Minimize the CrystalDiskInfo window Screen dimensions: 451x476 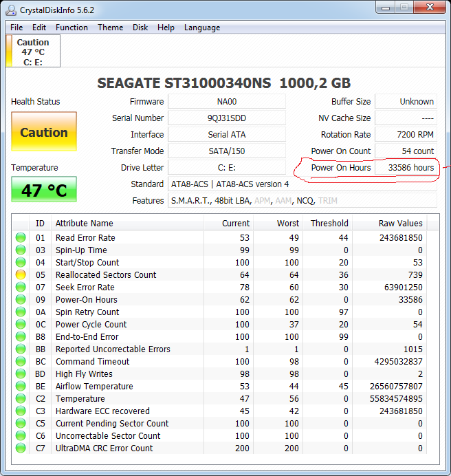[386, 8]
